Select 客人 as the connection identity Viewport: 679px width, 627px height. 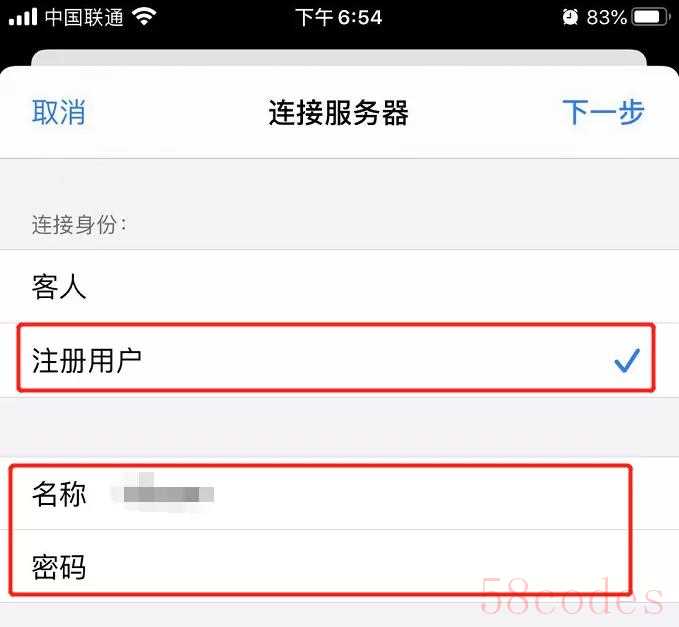[340, 287]
